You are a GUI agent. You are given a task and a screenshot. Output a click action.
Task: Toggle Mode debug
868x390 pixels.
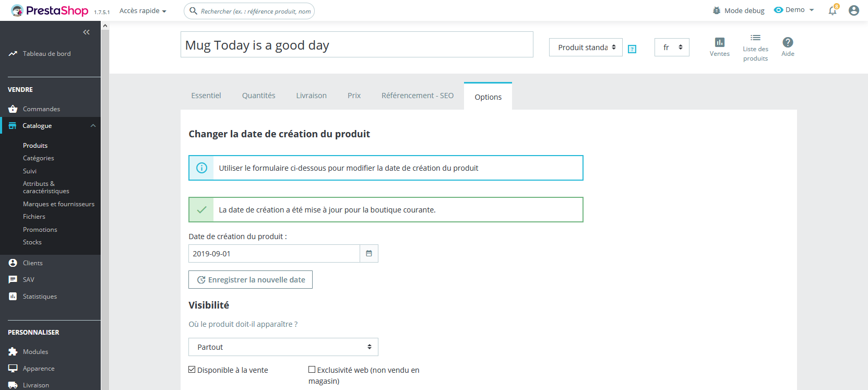click(x=738, y=10)
